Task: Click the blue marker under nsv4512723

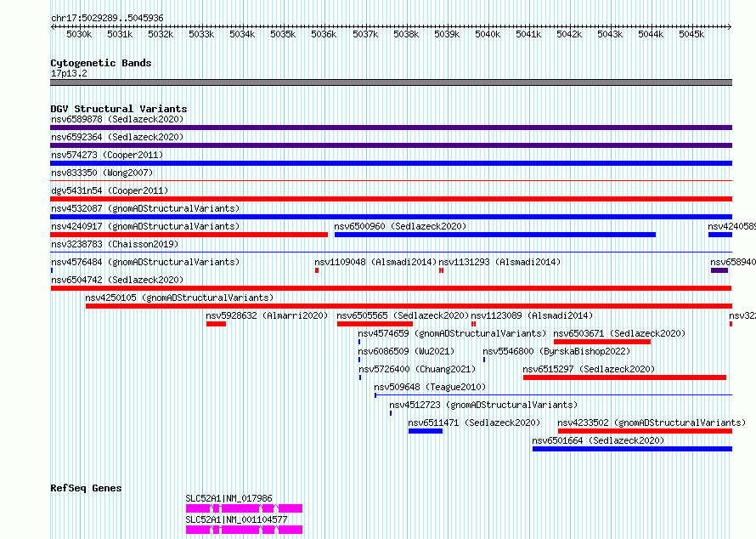Action: 391,413
